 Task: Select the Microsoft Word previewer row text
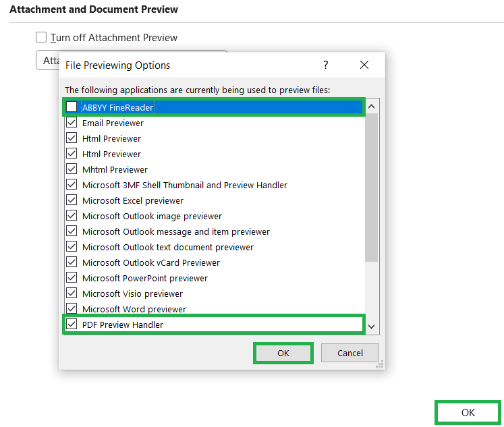[x=134, y=309]
